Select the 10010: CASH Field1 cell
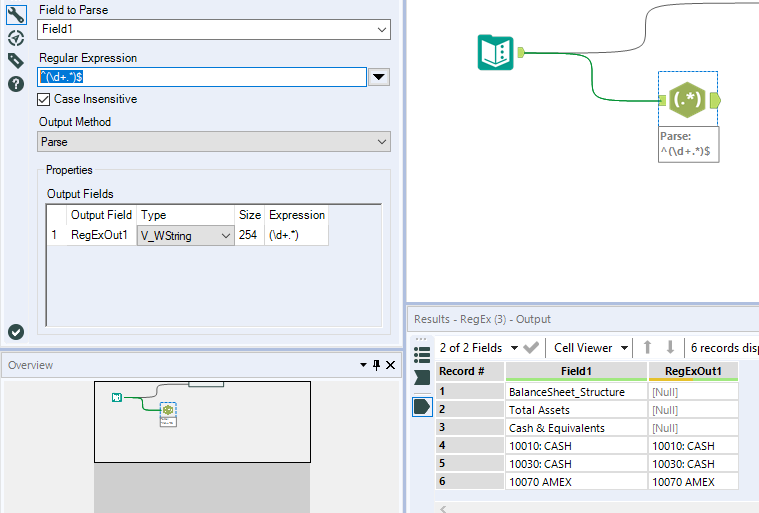The width and height of the screenshot is (759, 513). [x=576, y=446]
